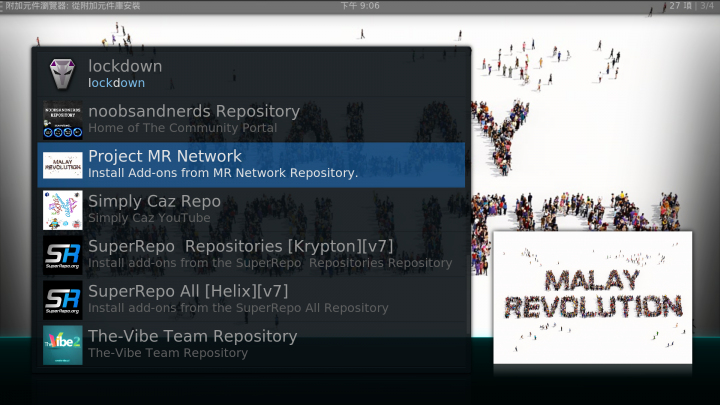This screenshot has height=405, width=720.
Task: Click the SuperRepo All Helix SR icon
Action: tap(63, 300)
